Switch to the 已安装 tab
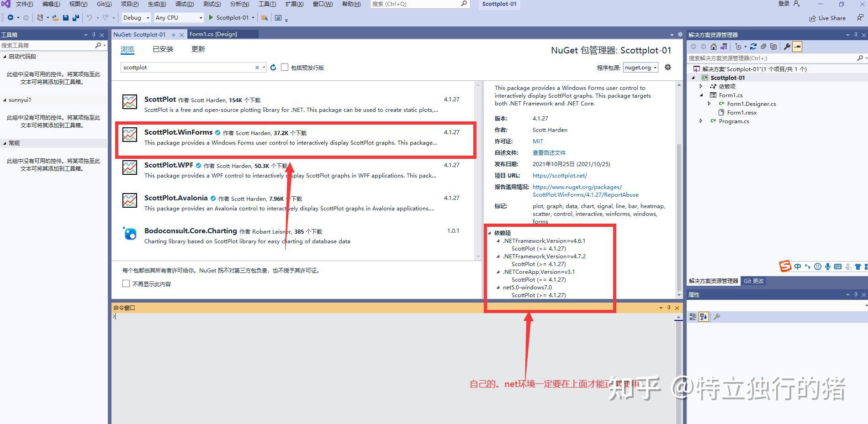Viewport: 868px width, 424px height. [x=163, y=49]
